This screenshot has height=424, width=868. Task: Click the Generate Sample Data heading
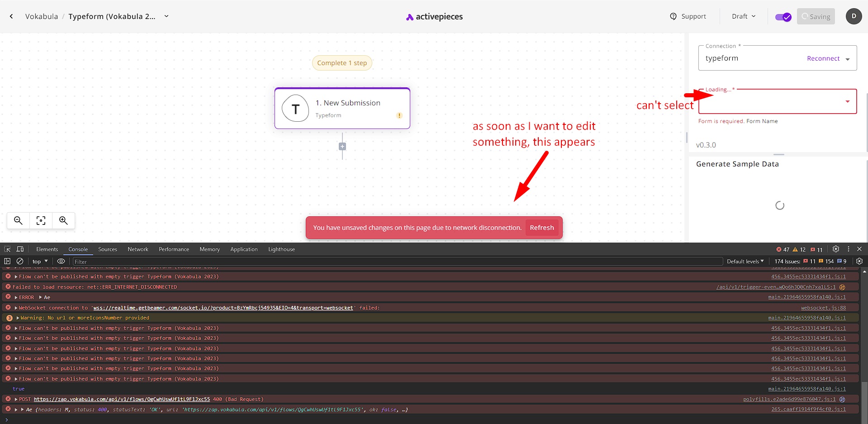737,164
